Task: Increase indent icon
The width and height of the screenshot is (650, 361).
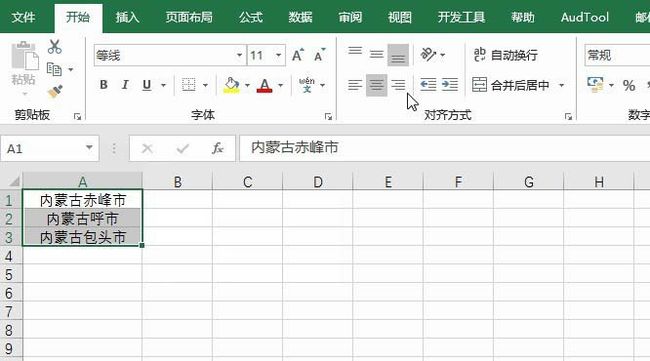Action: pos(450,85)
